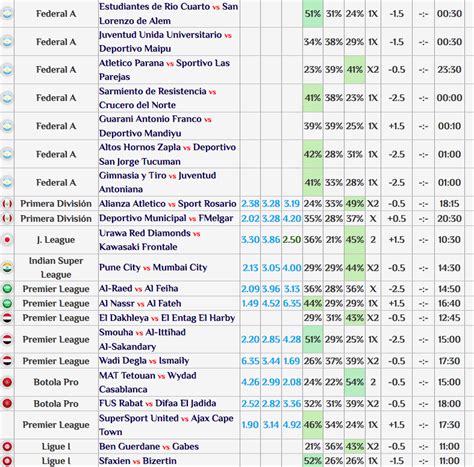This screenshot has width=474, height=467.
Task: Click kickoff time 18:15 in Alianza Atletico row
Action: point(449,204)
